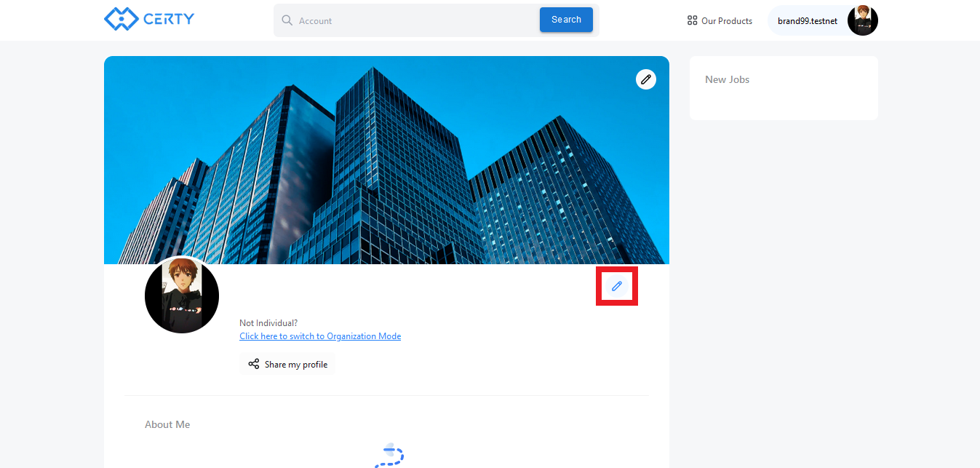
Task: Edit the cover photo with pencil icon
Action: [x=645, y=79]
